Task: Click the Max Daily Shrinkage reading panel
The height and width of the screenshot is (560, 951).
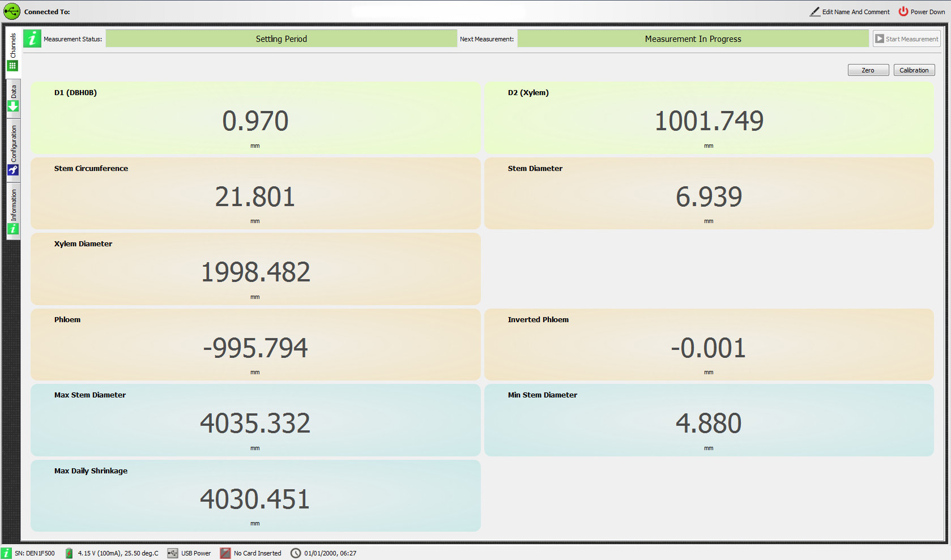Action: [x=255, y=495]
